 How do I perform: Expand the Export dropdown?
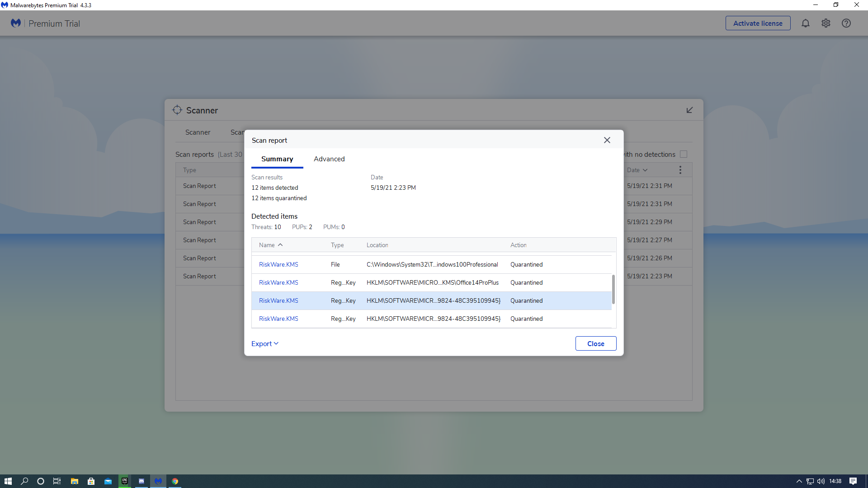tap(265, 344)
